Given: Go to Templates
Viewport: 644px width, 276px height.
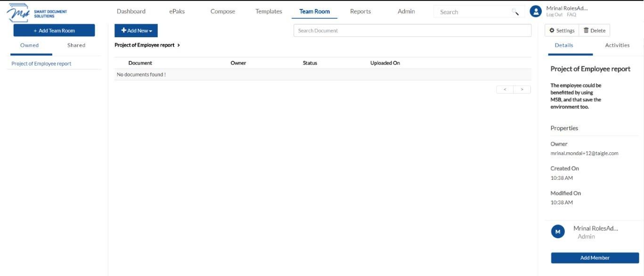Looking at the screenshot, I should (269, 11).
